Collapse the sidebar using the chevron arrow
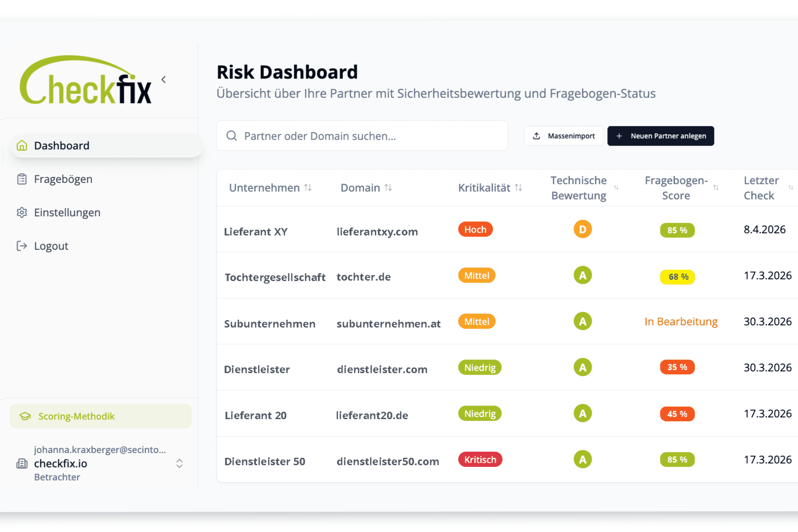798x532 pixels. coord(164,79)
